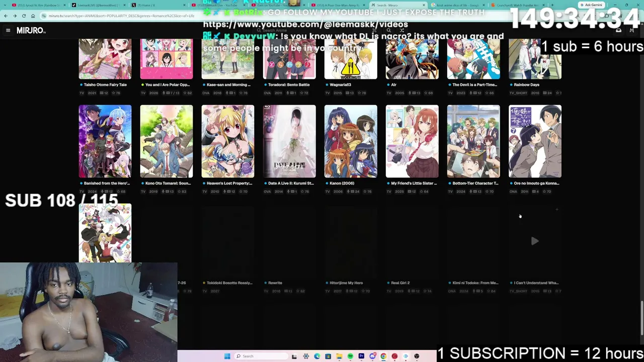Viewport: 644px width, 362px height.
Task: Open the Banished from the Hero's Party poster
Action: (105, 141)
